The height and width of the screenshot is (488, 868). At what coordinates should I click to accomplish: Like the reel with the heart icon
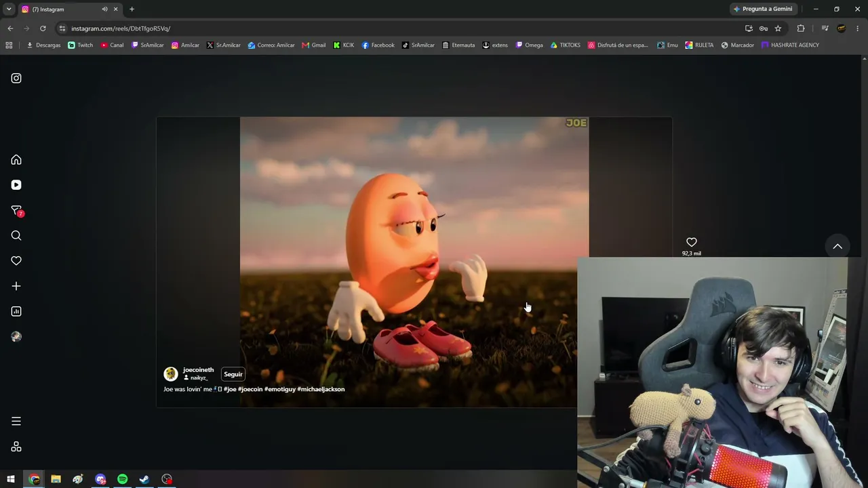coord(692,242)
